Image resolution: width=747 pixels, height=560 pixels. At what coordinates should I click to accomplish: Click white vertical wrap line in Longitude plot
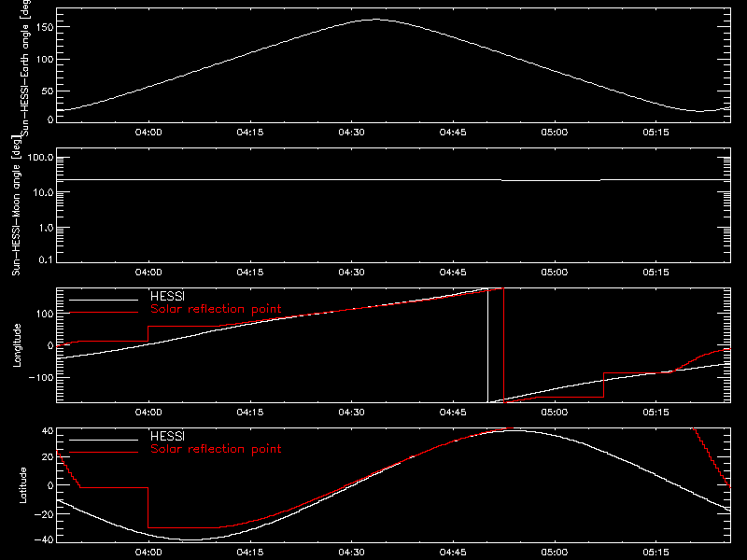coord(487,345)
